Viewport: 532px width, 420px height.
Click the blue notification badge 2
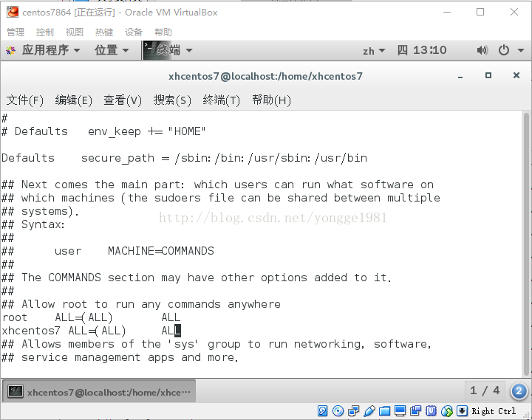pyautogui.click(x=519, y=391)
